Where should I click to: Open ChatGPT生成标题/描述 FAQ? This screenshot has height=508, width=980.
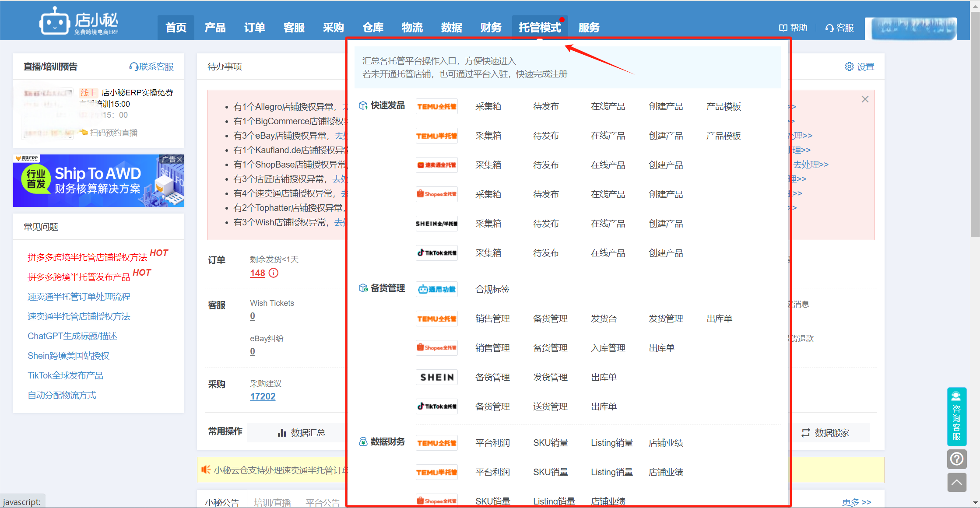pos(73,336)
